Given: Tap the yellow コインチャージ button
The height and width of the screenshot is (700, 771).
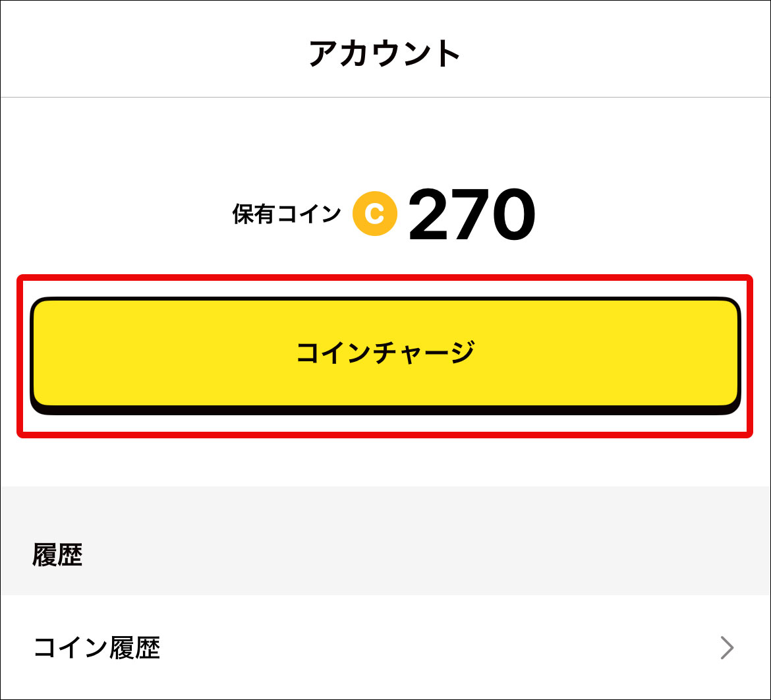Looking at the screenshot, I should [385, 354].
